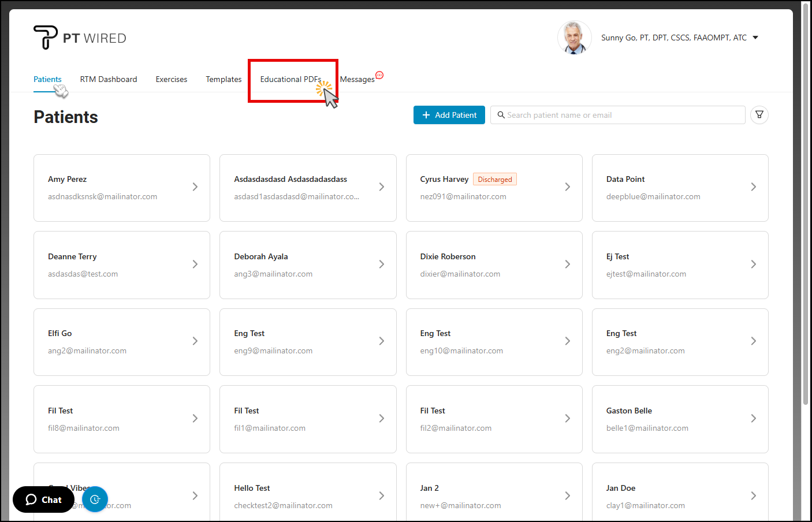The height and width of the screenshot is (522, 812).
Task: Open the patient filter icon
Action: tap(759, 115)
